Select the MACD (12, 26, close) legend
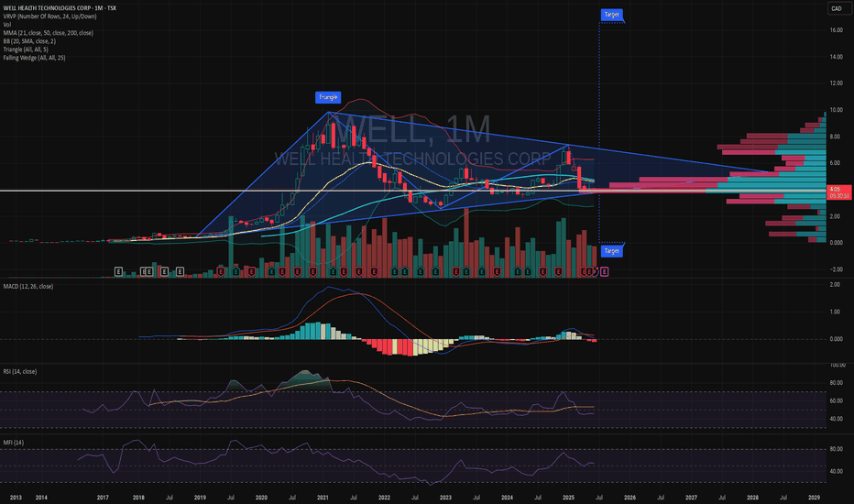Image resolution: width=854 pixels, height=504 pixels. click(x=28, y=287)
